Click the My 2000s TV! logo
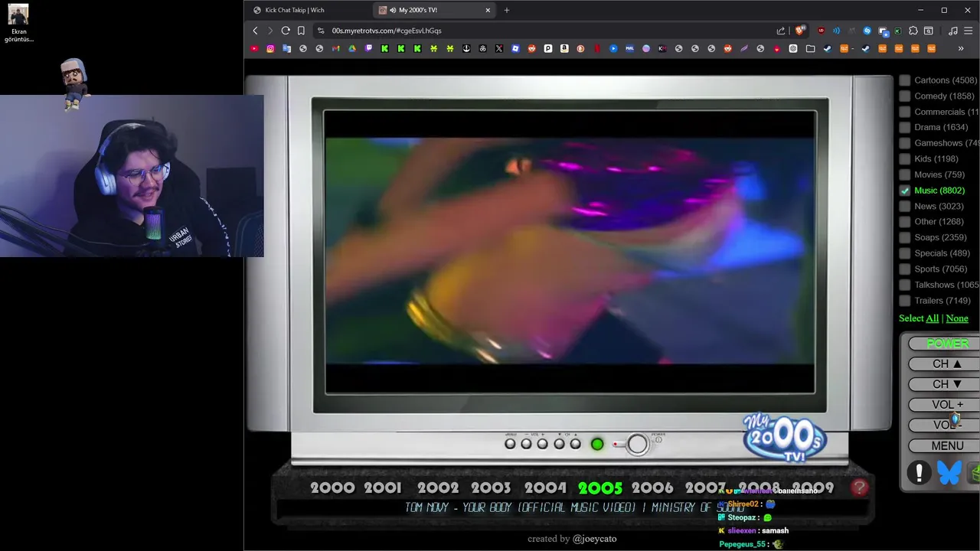980x551 pixels. pyautogui.click(x=785, y=438)
